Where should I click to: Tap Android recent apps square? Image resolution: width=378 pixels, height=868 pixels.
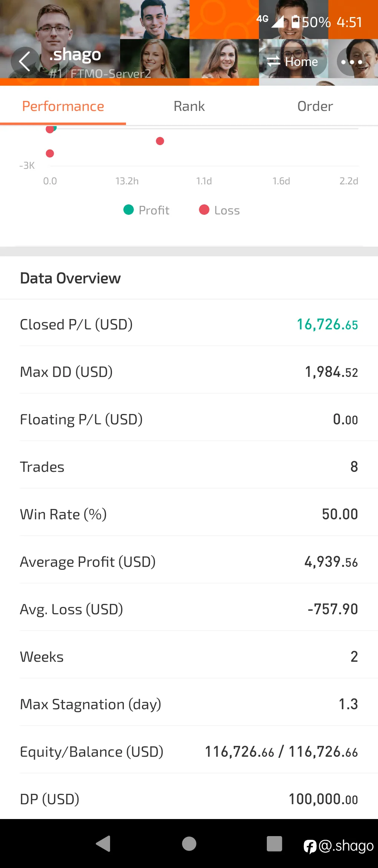point(274,844)
